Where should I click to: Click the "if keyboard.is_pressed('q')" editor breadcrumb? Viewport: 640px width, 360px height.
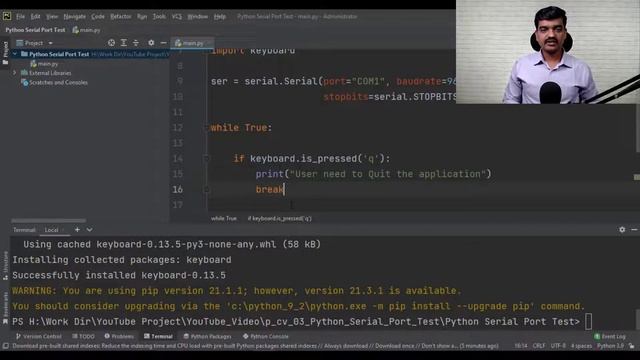pyautogui.click(x=280, y=219)
